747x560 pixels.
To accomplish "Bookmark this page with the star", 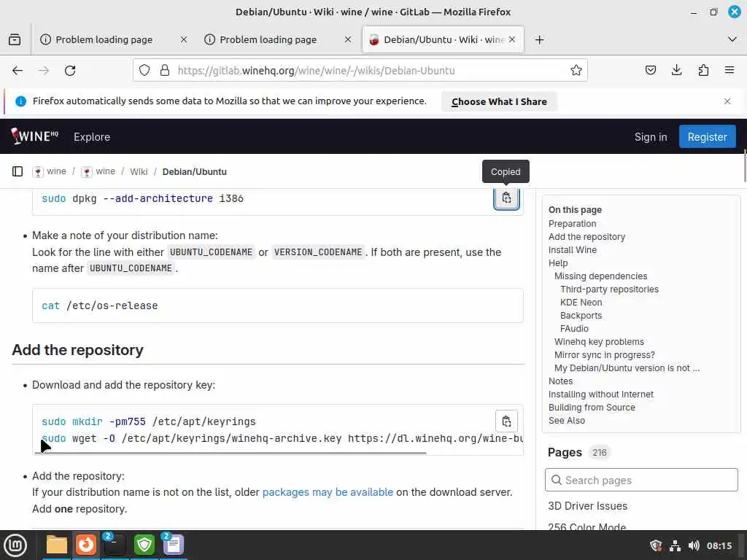I will (576, 71).
